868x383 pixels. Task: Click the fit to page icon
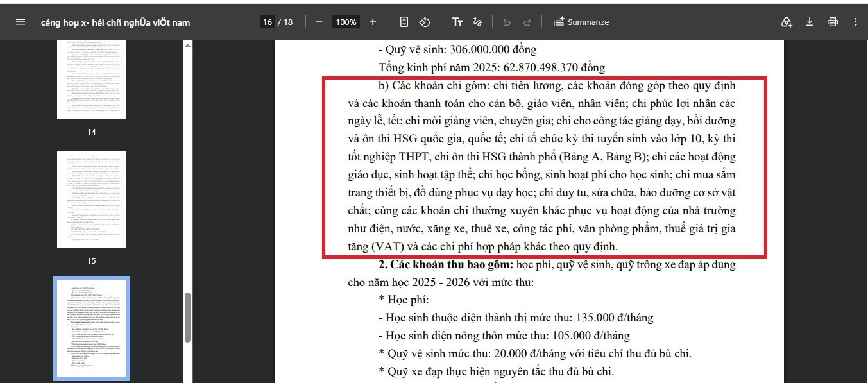coord(404,22)
